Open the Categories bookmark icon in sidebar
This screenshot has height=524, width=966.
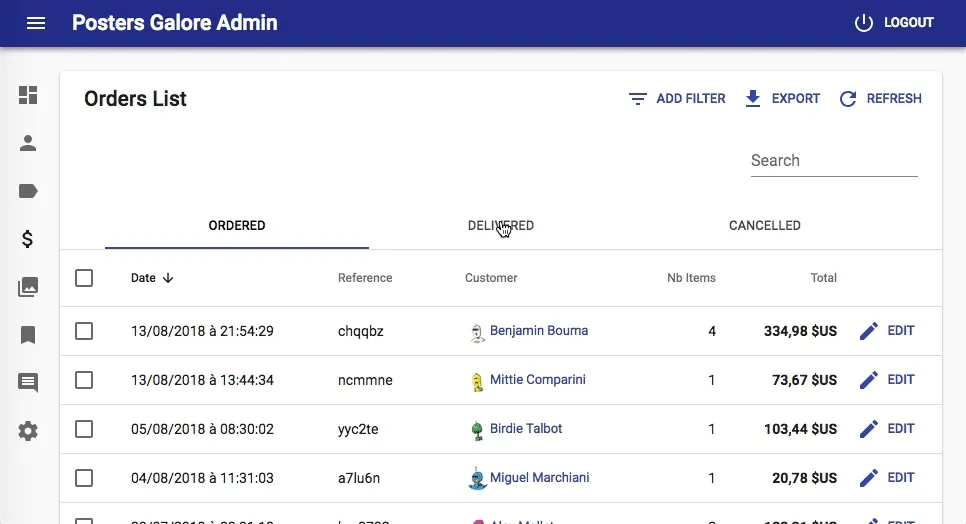(x=28, y=335)
